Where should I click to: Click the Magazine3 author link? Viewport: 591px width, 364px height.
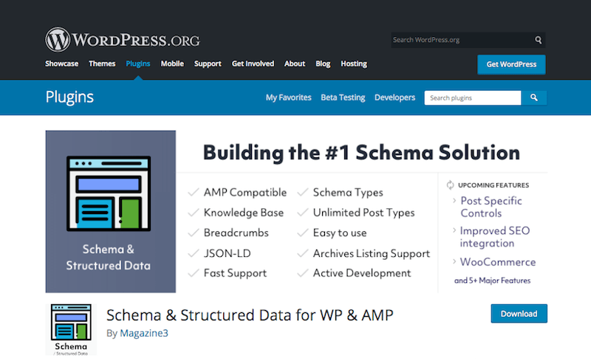coord(144,333)
